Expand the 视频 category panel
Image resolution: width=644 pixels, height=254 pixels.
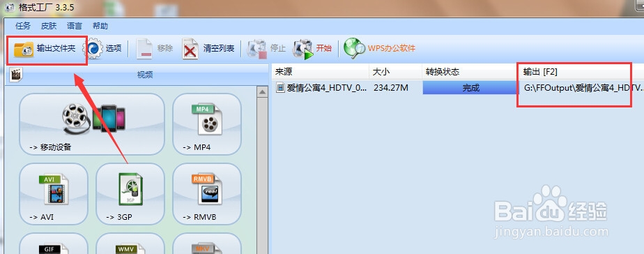point(145,75)
